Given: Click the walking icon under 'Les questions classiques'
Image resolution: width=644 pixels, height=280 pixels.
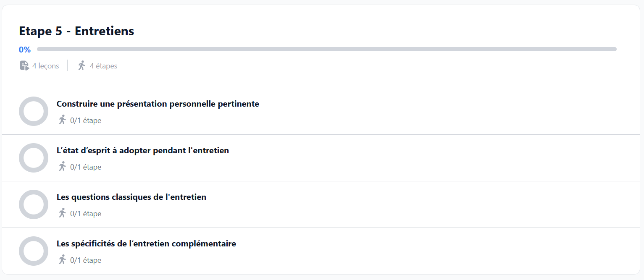Looking at the screenshot, I should tap(62, 213).
